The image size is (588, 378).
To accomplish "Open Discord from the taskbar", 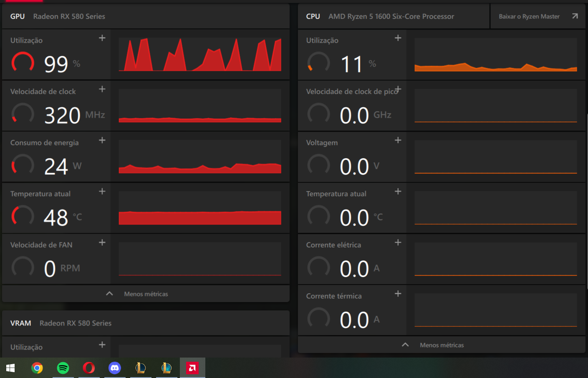I will (115, 368).
